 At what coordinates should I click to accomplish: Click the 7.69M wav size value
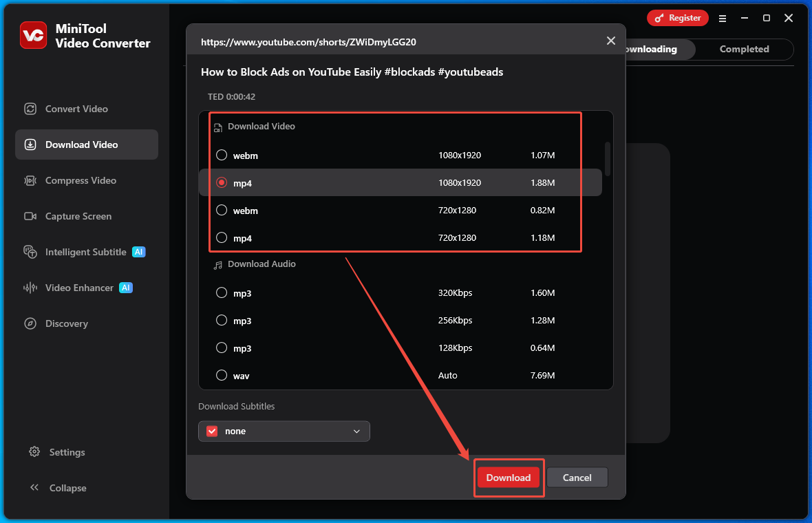click(x=543, y=376)
